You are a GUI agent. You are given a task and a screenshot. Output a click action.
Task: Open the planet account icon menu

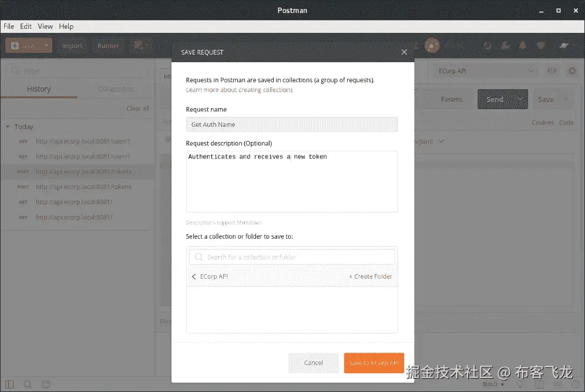(566, 45)
